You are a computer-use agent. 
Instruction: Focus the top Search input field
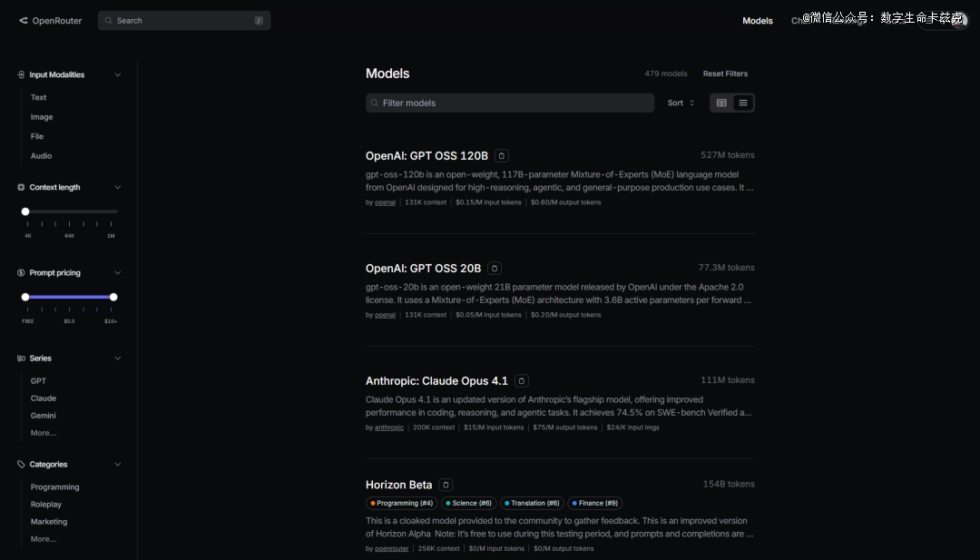point(184,21)
